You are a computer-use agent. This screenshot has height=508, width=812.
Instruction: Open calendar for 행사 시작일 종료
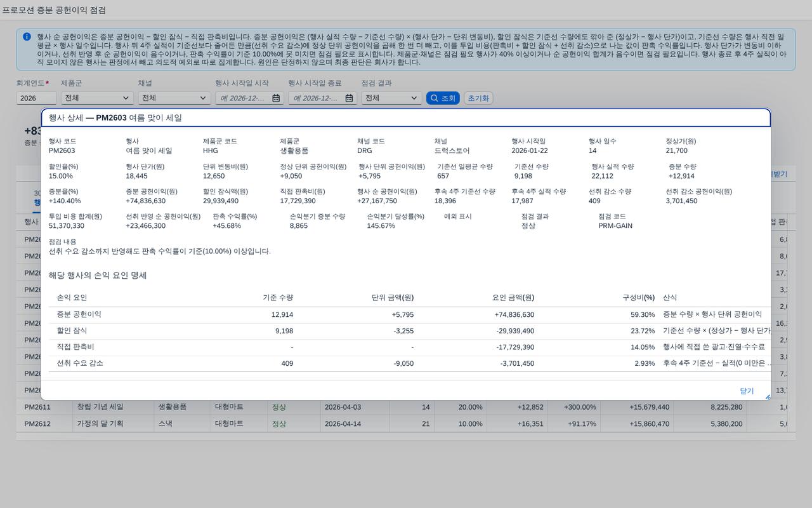click(x=349, y=98)
